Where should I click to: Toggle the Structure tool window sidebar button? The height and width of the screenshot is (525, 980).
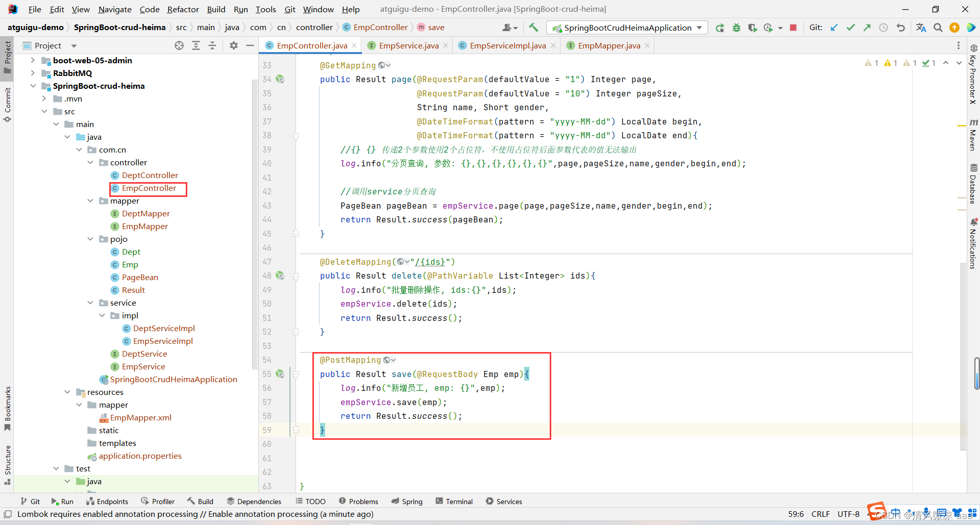(x=7, y=464)
